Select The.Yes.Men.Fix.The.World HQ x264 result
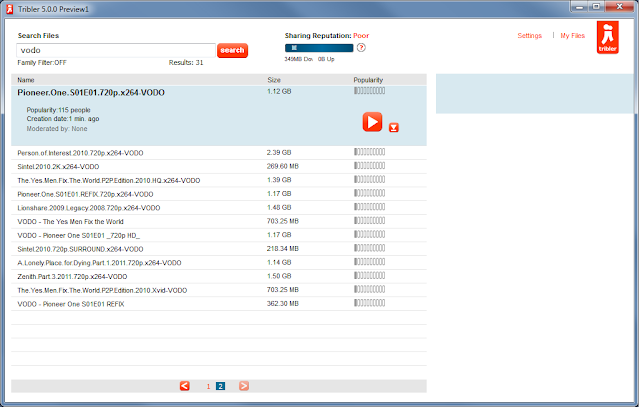 point(219,180)
